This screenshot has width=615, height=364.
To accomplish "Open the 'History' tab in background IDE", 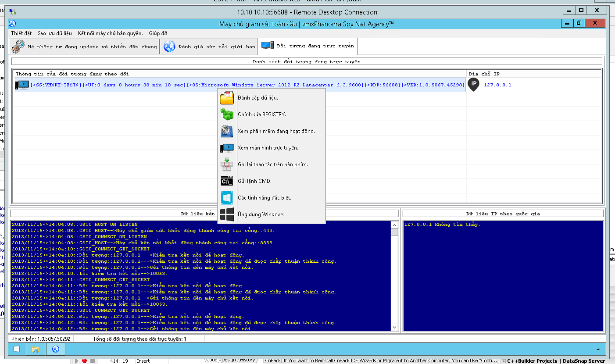I will click(x=247, y=360).
